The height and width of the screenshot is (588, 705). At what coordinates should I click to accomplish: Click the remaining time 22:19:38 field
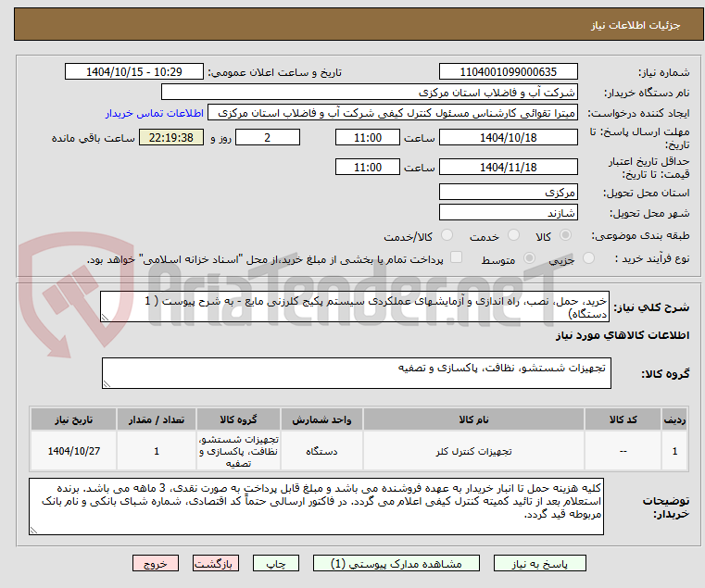pyautogui.click(x=171, y=138)
